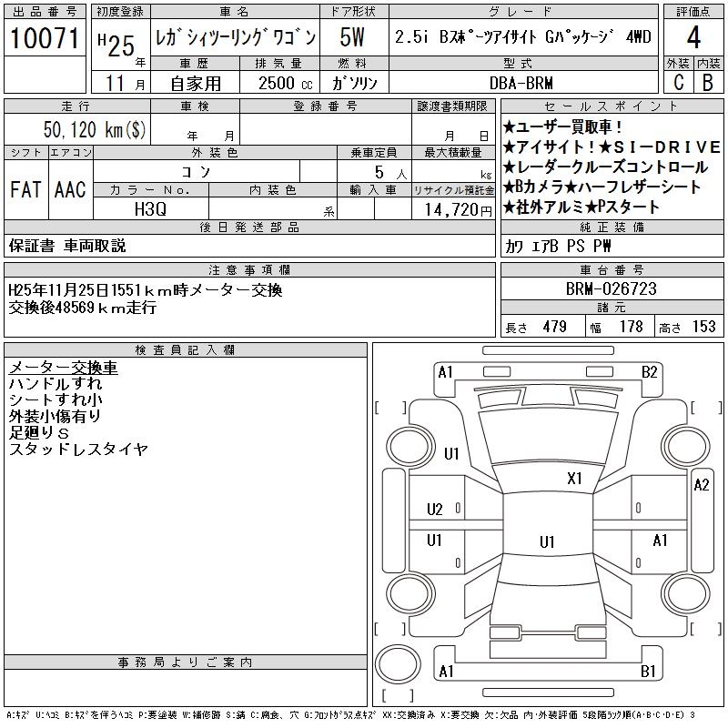Click the car name レガシィツーリングワゴン

[236, 37]
